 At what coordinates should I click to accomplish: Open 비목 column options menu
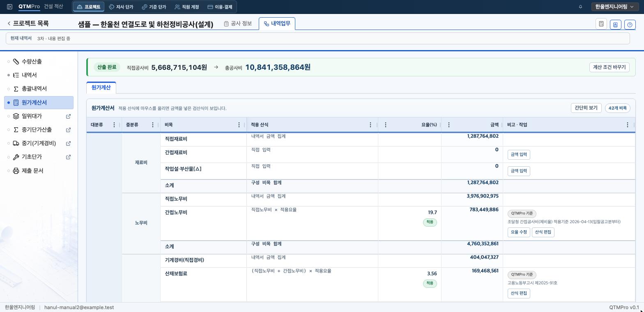tap(239, 125)
